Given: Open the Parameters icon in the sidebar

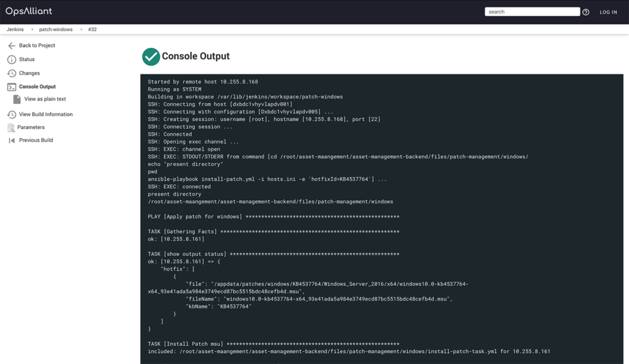Looking at the screenshot, I should [x=10, y=127].
